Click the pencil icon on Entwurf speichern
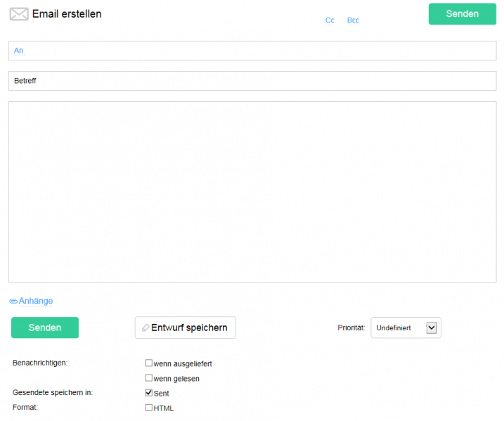Viewport: 504px width, 421px height. pos(146,328)
